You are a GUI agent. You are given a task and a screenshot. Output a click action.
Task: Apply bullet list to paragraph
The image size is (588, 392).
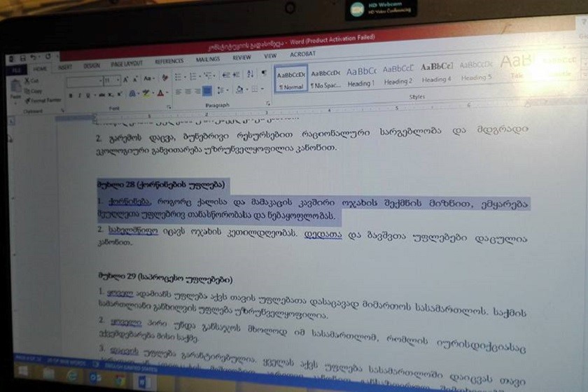coord(178,76)
